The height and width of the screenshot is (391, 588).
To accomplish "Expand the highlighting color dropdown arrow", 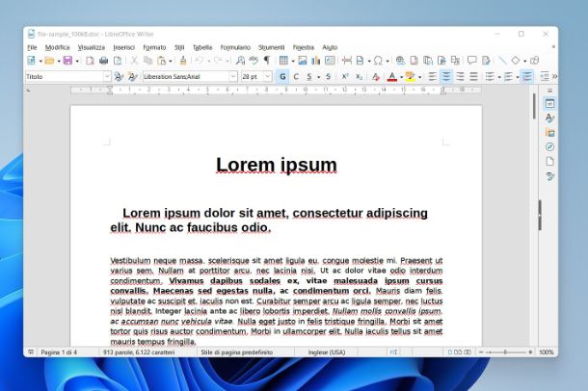I will pos(419,77).
